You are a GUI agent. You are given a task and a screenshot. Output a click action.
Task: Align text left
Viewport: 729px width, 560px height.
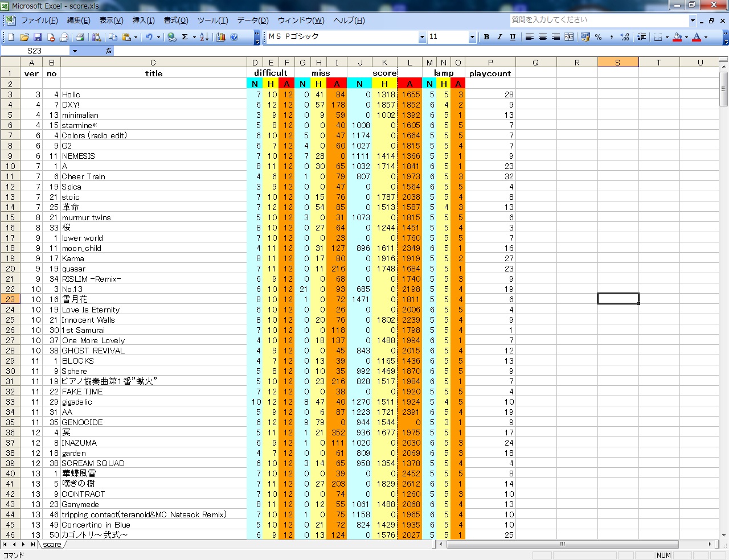pyautogui.click(x=530, y=37)
